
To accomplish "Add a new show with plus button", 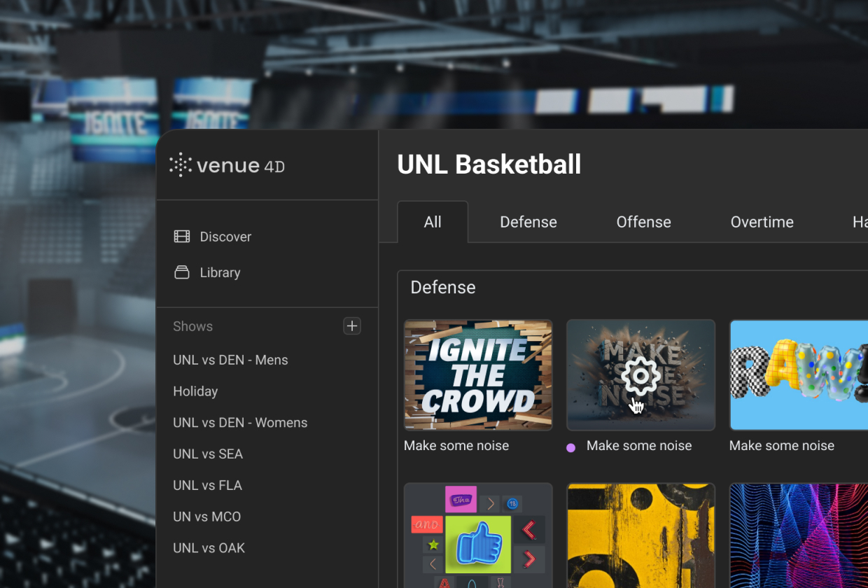I will pyautogui.click(x=352, y=325).
